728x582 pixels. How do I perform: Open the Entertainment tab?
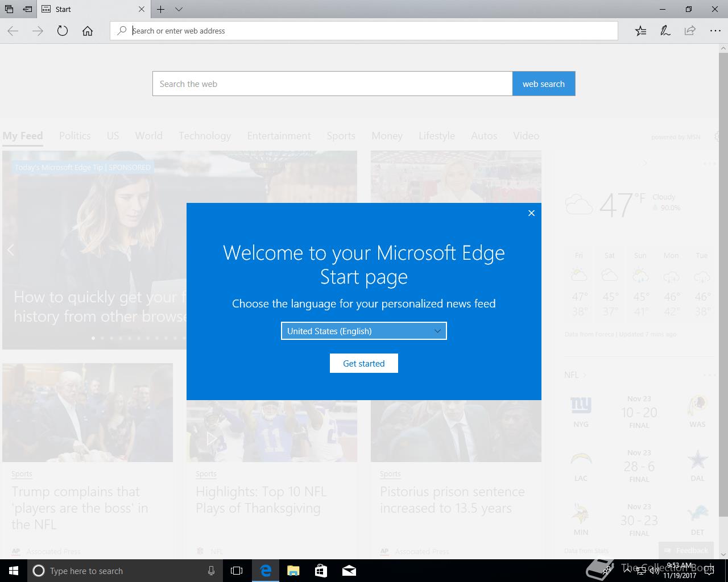279,136
